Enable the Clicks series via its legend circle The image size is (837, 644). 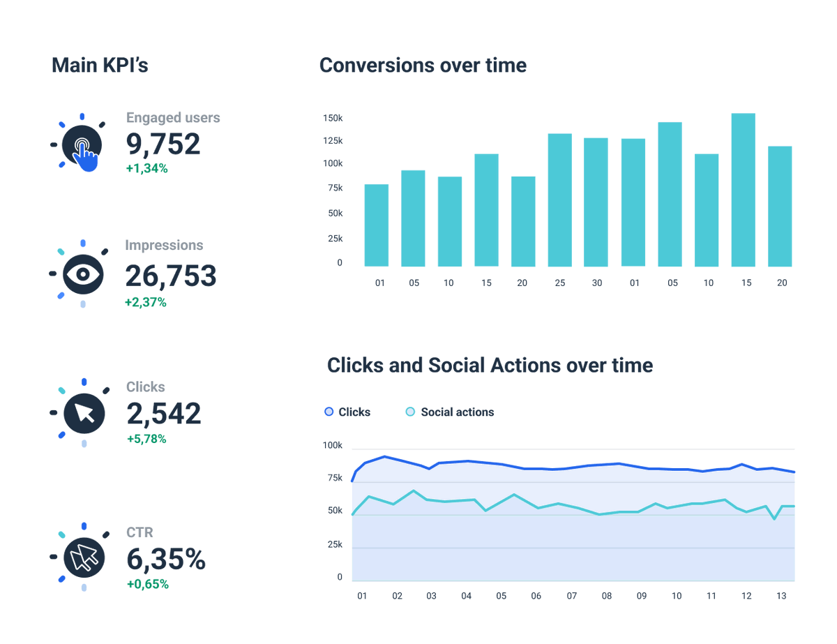pos(328,412)
